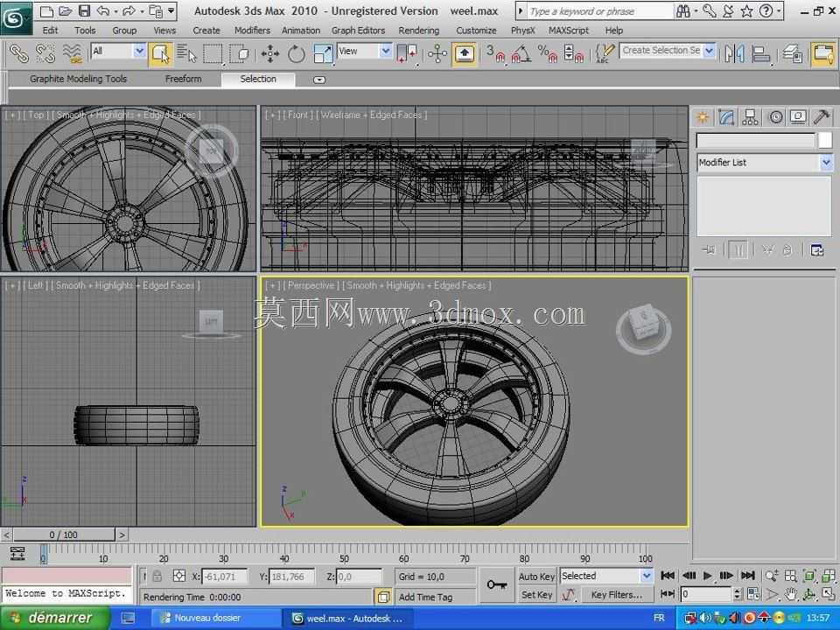
Task: Open the Edit menu
Action: 51,31
